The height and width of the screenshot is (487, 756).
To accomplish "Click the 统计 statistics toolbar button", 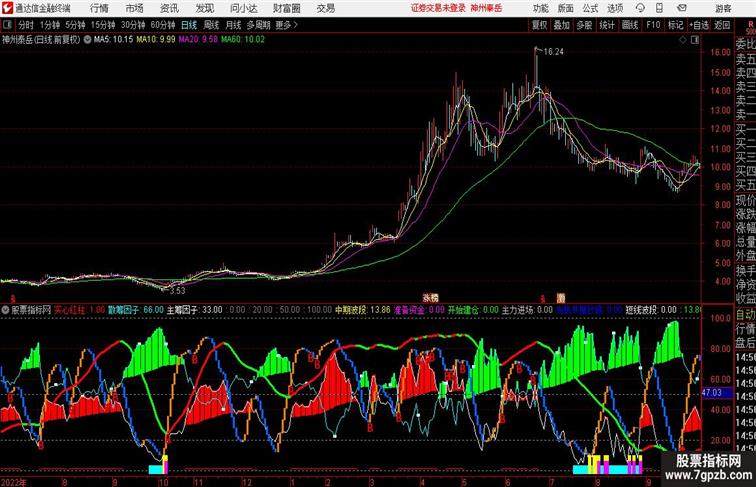I will tap(607, 25).
